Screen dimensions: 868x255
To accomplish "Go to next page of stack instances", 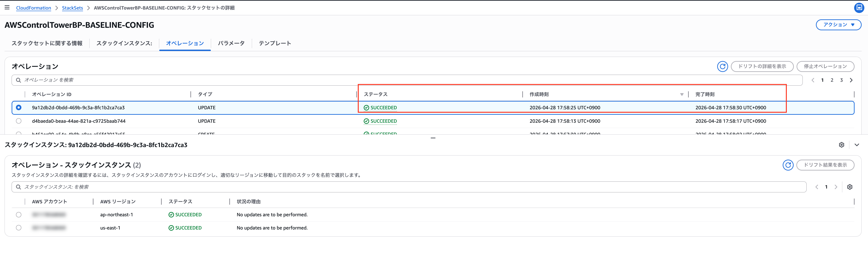I will coord(836,187).
